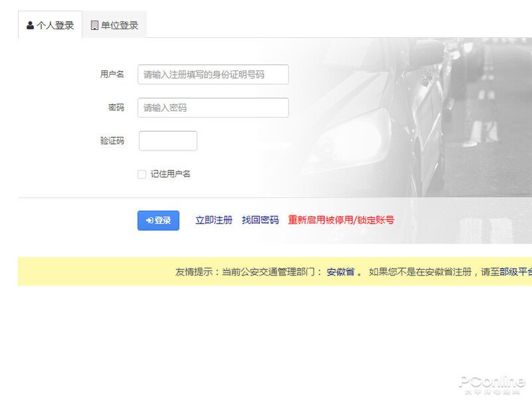Click into the 密码 input field
Screen dimensions: 532x400
coord(213,107)
